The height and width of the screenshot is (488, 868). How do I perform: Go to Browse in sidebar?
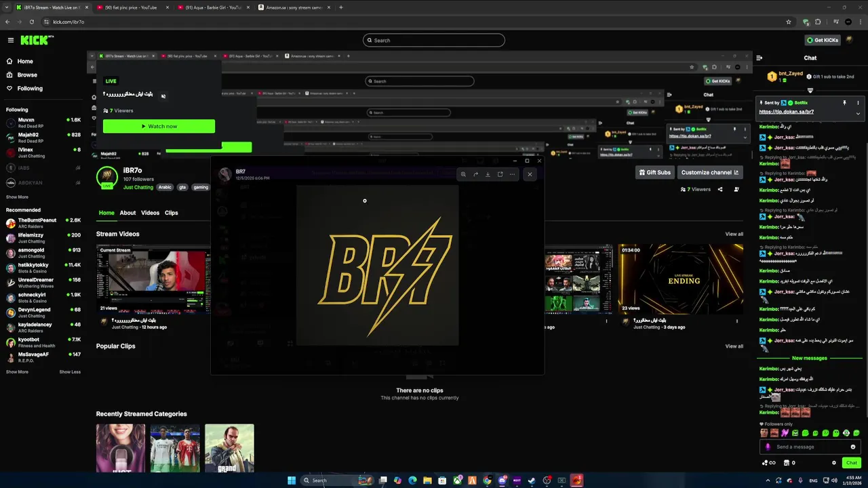tap(27, 75)
